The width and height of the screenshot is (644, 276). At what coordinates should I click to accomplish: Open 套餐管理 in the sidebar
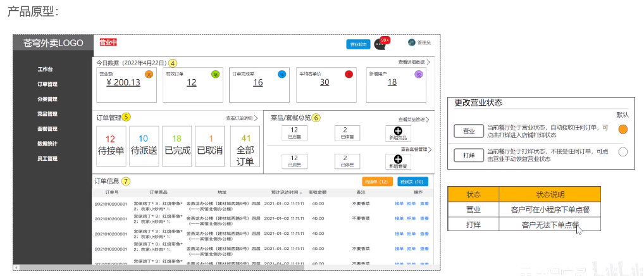pyautogui.click(x=47, y=129)
